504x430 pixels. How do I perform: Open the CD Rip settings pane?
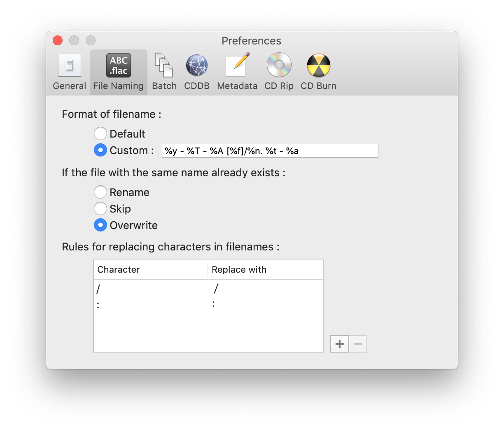[x=279, y=70]
